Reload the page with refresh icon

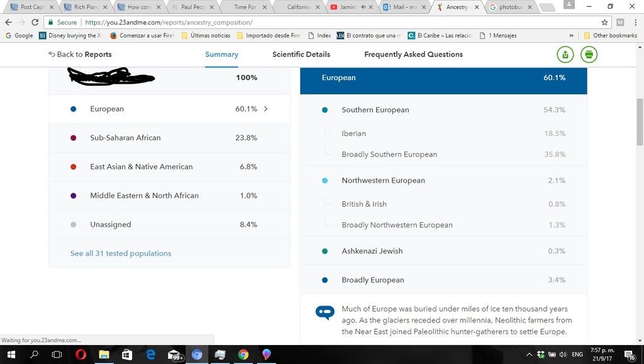tap(35, 22)
